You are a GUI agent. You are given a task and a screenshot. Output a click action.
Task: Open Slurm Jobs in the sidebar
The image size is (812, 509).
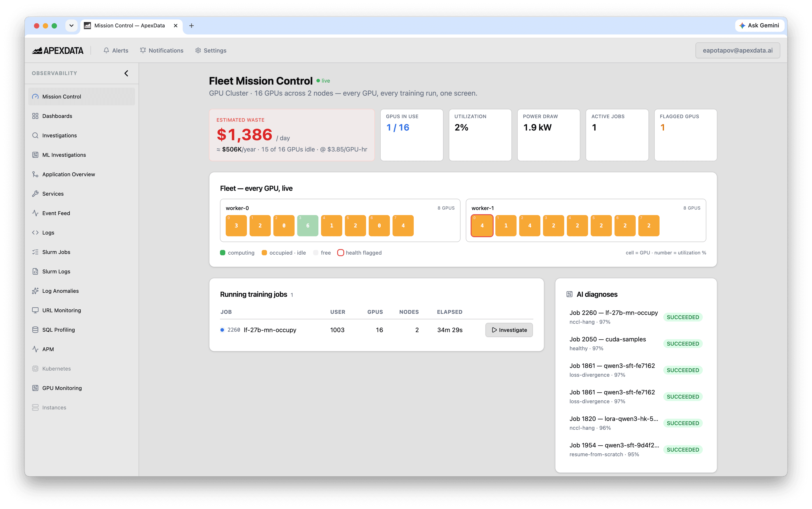point(82,252)
